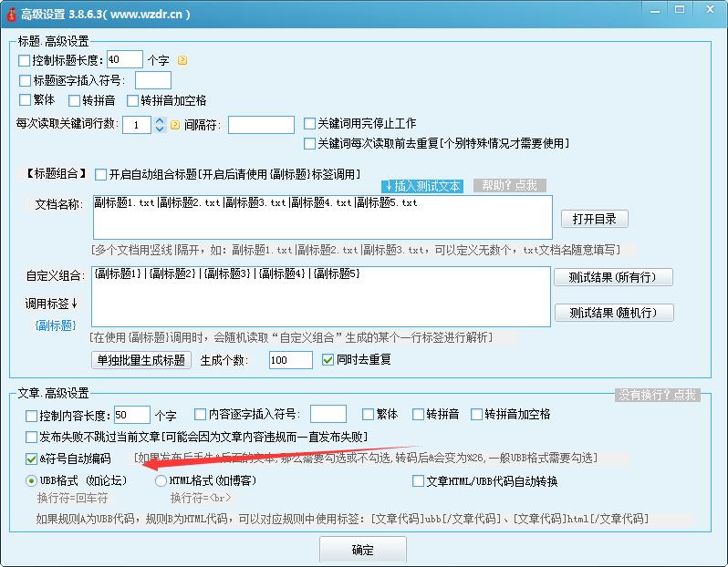Open 帮助?点我 help link
The height and width of the screenshot is (567, 728).
click(x=510, y=186)
